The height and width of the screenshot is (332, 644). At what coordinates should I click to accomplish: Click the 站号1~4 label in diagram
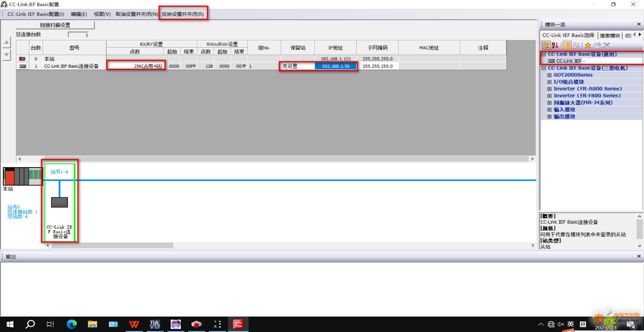click(59, 172)
